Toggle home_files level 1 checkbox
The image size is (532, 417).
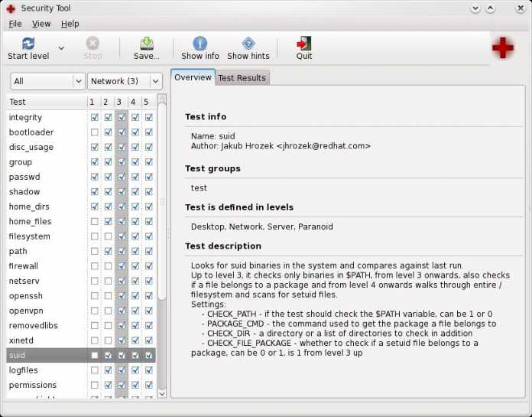tap(95, 221)
